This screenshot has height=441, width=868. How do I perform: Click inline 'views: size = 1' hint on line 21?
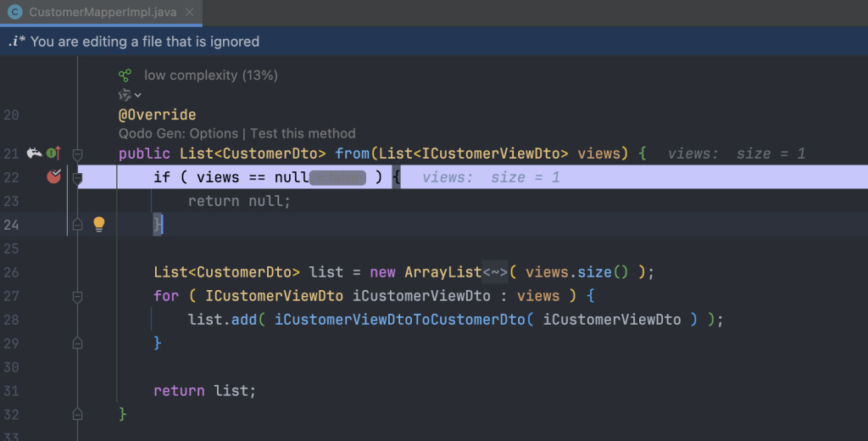click(x=737, y=154)
